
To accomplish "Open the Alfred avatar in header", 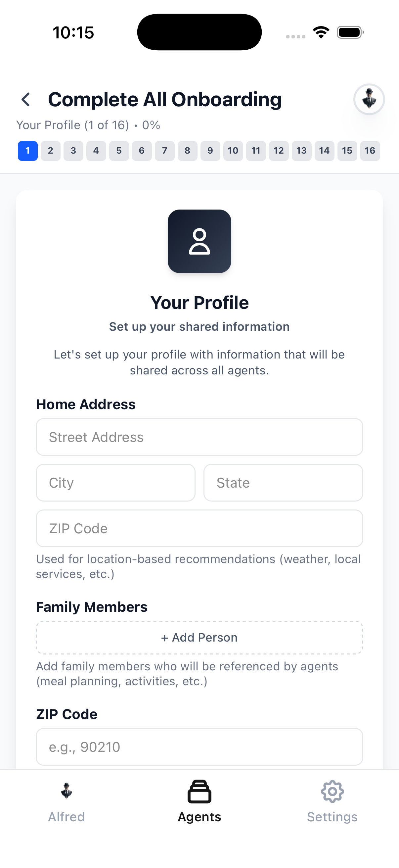I will coord(369,99).
